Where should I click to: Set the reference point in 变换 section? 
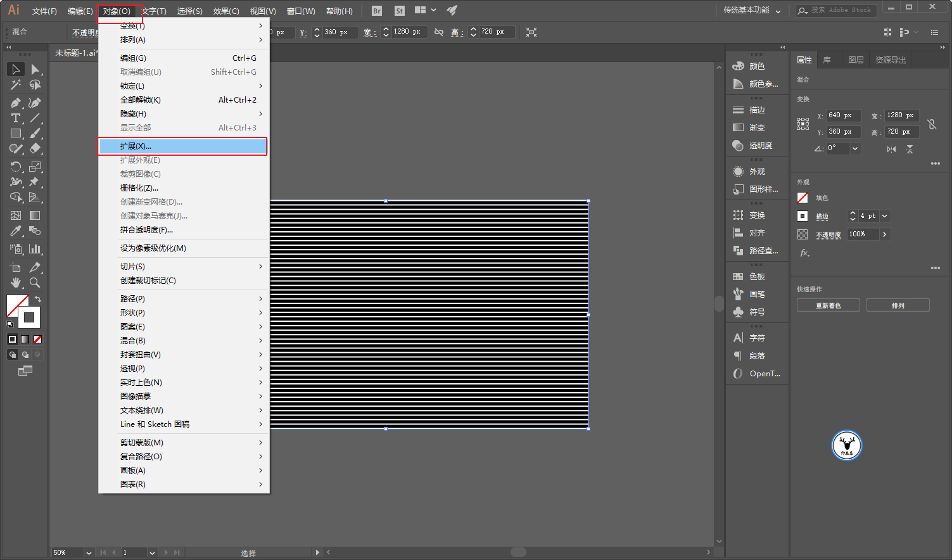803,124
